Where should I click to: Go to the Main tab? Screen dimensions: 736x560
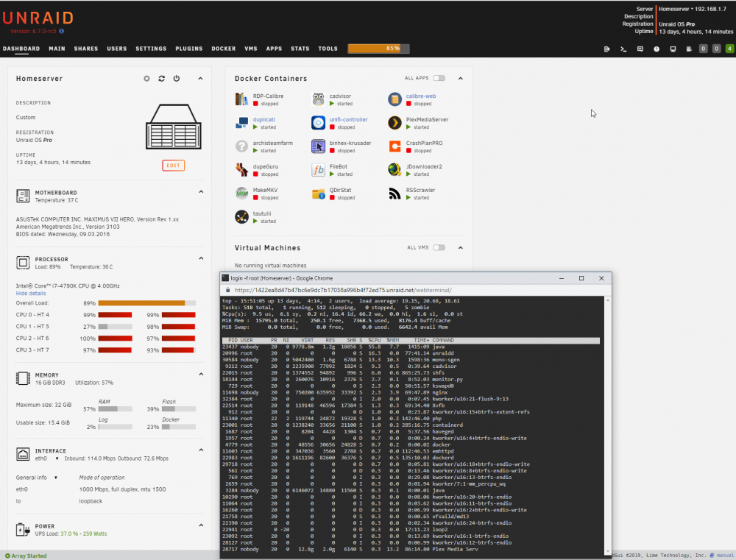(57, 49)
